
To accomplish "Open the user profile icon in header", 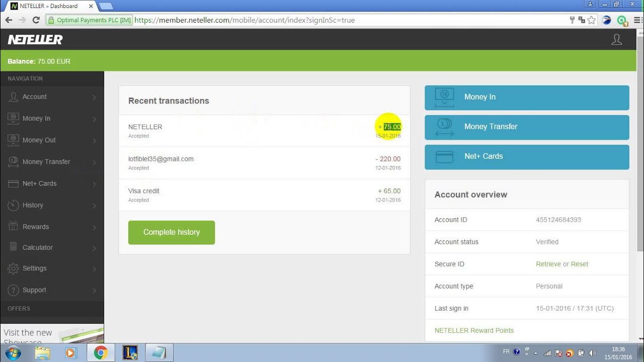I will pos(616,40).
